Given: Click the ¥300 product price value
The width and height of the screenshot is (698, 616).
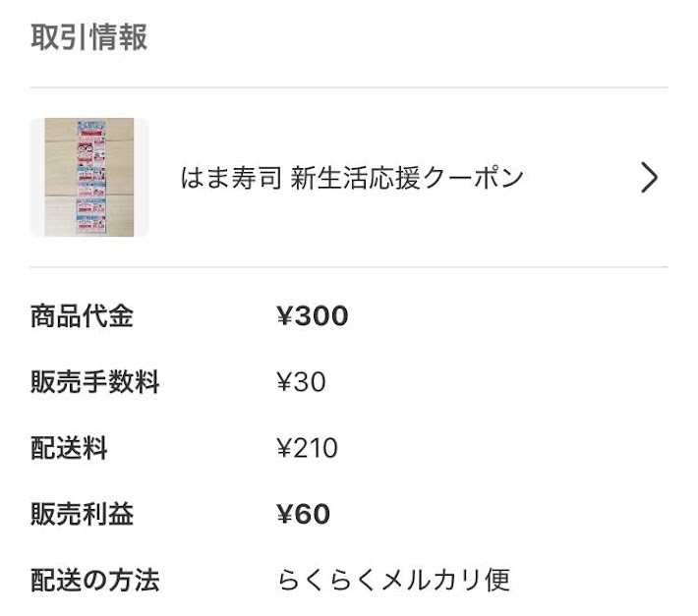Looking at the screenshot, I should (x=312, y=316).
